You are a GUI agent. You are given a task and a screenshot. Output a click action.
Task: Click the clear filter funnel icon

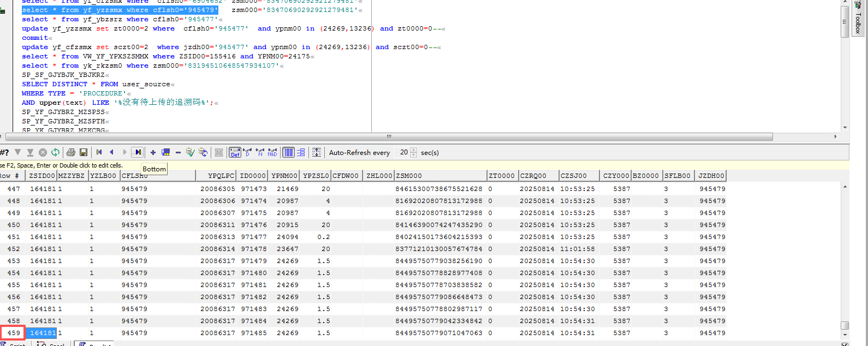pyautogui.click(x=30, y=152)
